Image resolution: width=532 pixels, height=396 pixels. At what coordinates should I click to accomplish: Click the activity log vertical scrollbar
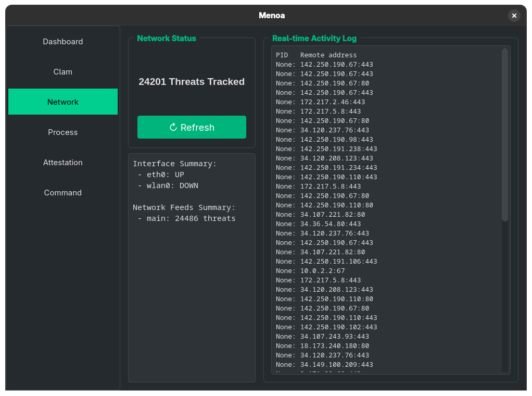(505, 135)
